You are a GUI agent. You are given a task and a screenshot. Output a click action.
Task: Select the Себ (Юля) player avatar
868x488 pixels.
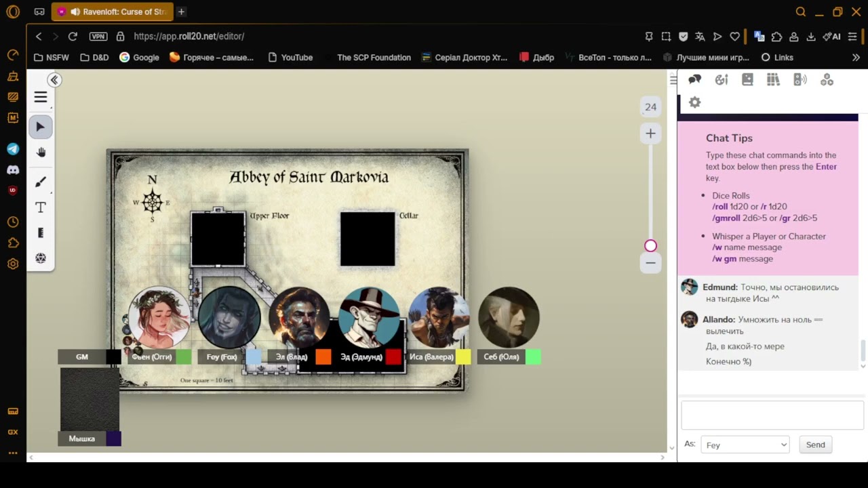[509, 317]
